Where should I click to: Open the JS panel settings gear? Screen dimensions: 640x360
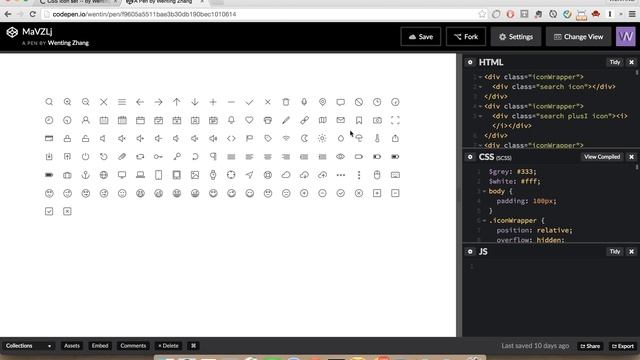tap(470, 251)
